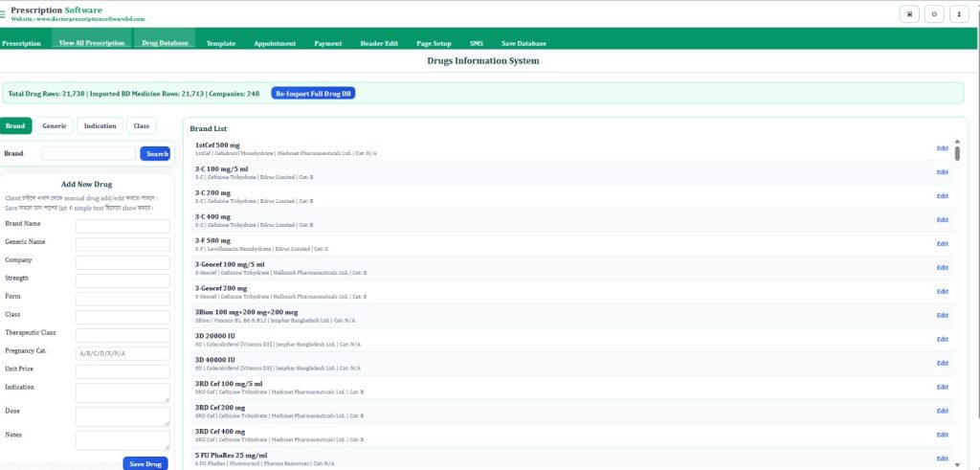Switch to the Class search tab
980x470 pixels.
pyautogui.click(x=142, y=125)
